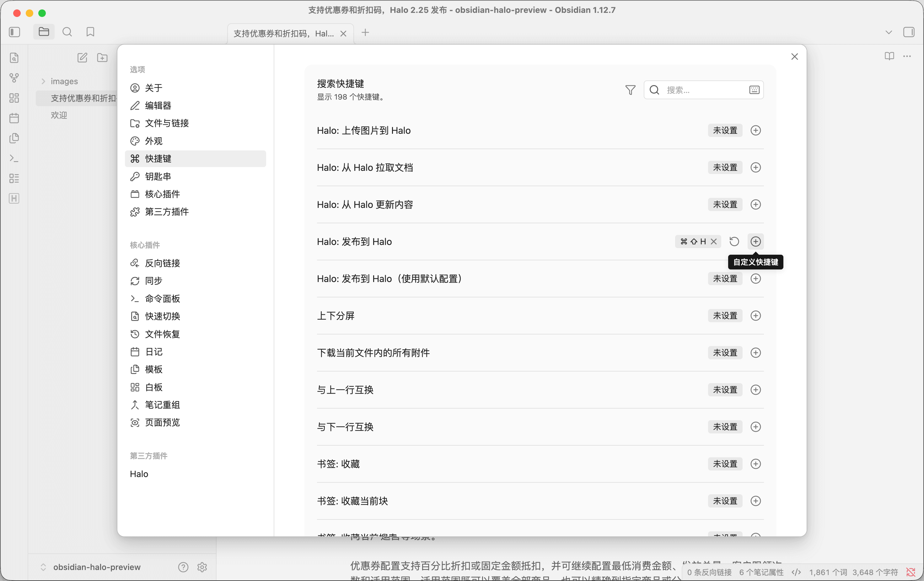
Task: Create a new note with pencil icon
Action: click(82, 58)
